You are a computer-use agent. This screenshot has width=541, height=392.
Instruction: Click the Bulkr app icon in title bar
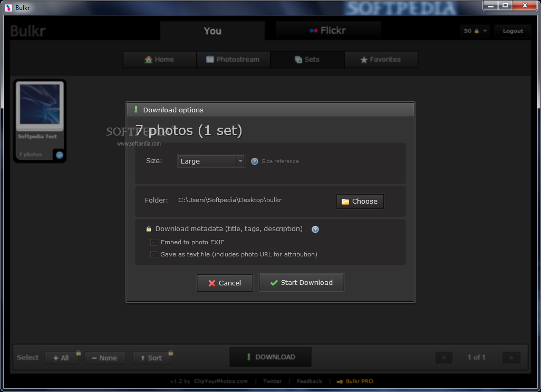[8, 7]
